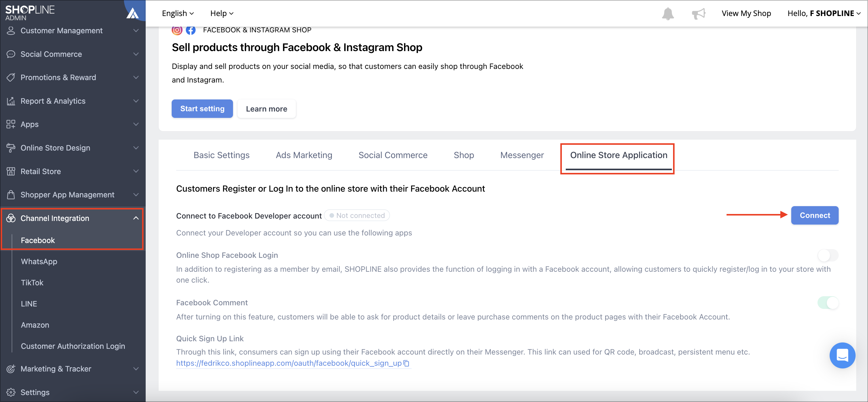Expand Retail Store chevron
Screen dimensions: 868x402
point(136,171)
